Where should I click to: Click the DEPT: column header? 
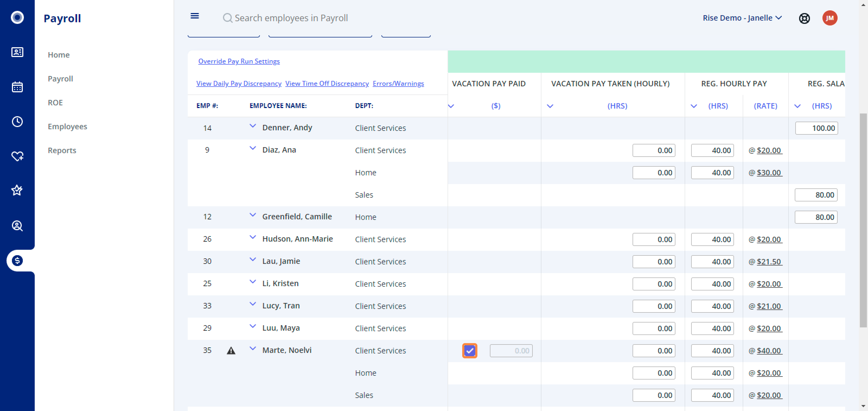(x=364, y=106)
